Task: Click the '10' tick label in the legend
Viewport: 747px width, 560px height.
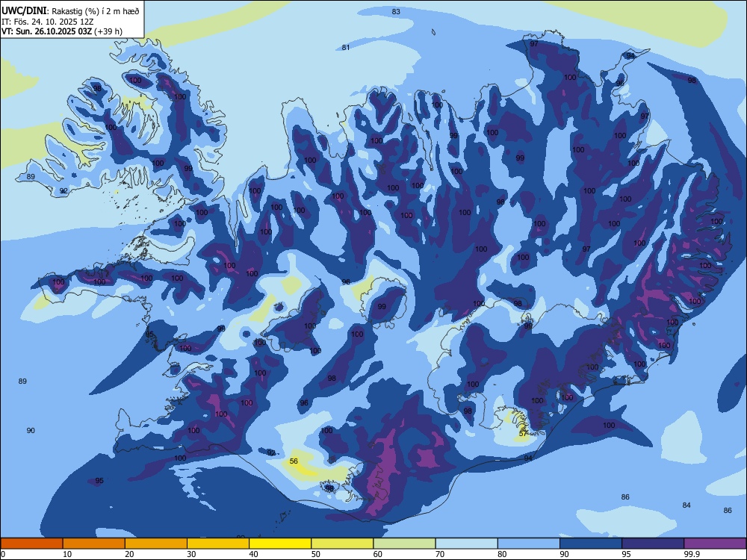Action: [67, 554]
